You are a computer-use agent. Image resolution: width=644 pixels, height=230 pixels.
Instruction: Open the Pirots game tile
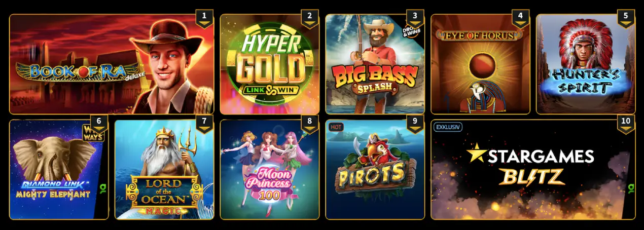375,169
